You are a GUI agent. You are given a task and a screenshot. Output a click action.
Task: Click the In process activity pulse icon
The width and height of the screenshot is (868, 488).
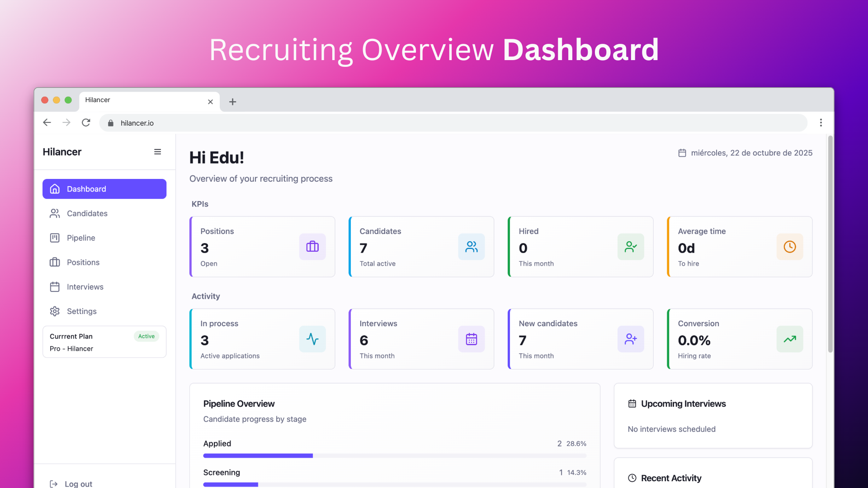point(312,339)
